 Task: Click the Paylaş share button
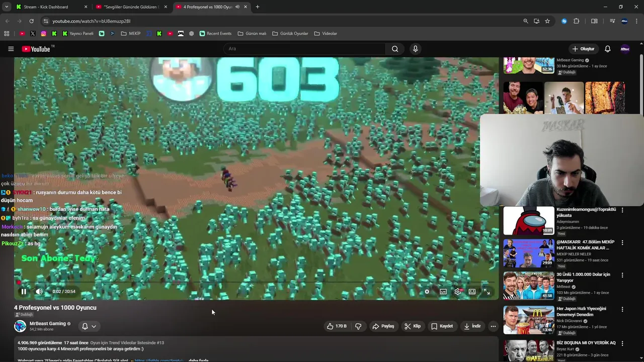[x=383, y=326]
